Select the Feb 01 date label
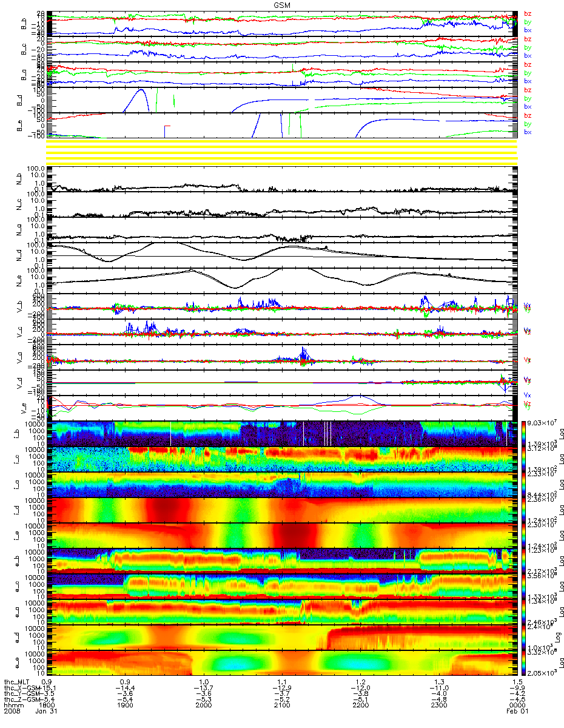564x728 pixels. (517, 711)
